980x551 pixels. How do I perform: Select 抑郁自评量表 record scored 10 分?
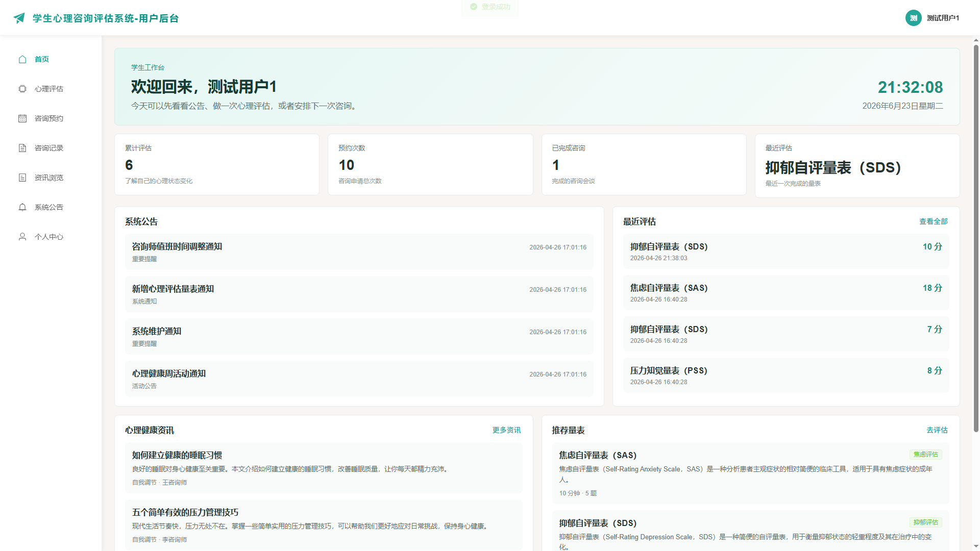click(786, 252)
